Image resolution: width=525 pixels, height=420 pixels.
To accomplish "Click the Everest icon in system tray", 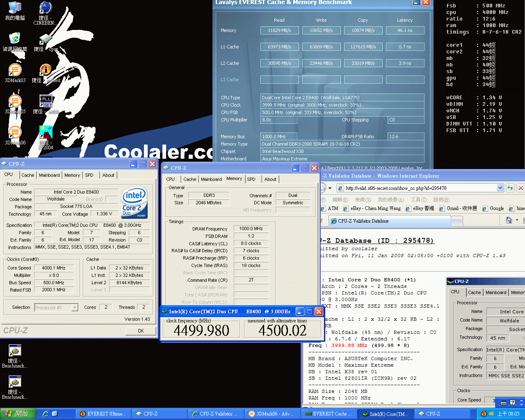I will (x=484, y=414).
